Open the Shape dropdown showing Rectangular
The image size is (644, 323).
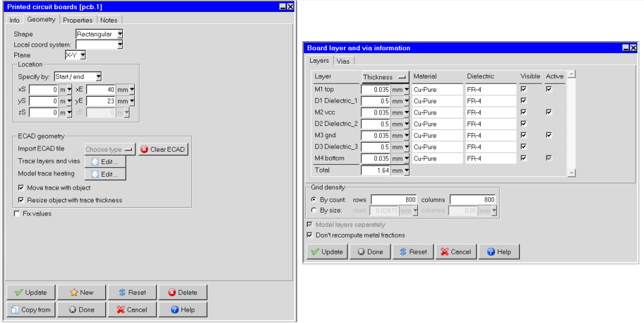click(x=120, y=34)
